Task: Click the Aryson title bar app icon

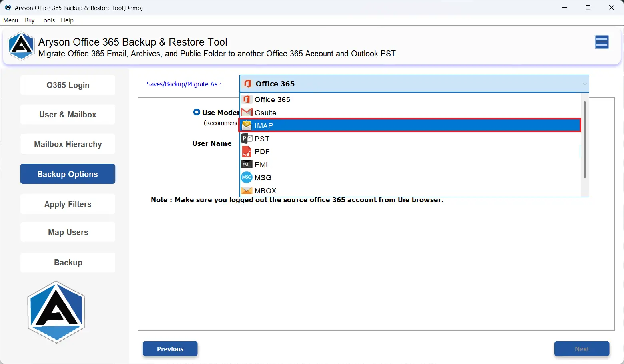Action: (8, 8)
